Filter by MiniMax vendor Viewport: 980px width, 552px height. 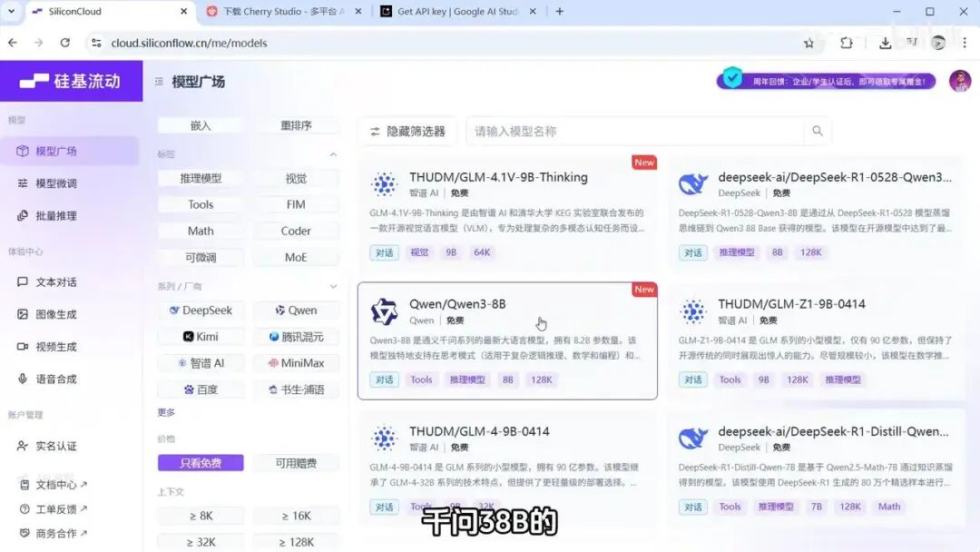pyautogui.click(x=296, y=362)
